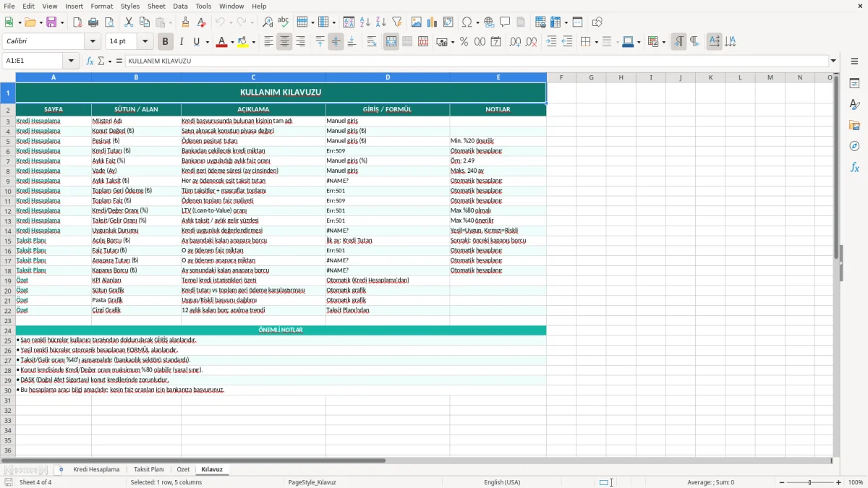
Task: Expand the Borders dropdown arrow
Action: point(596,42)
